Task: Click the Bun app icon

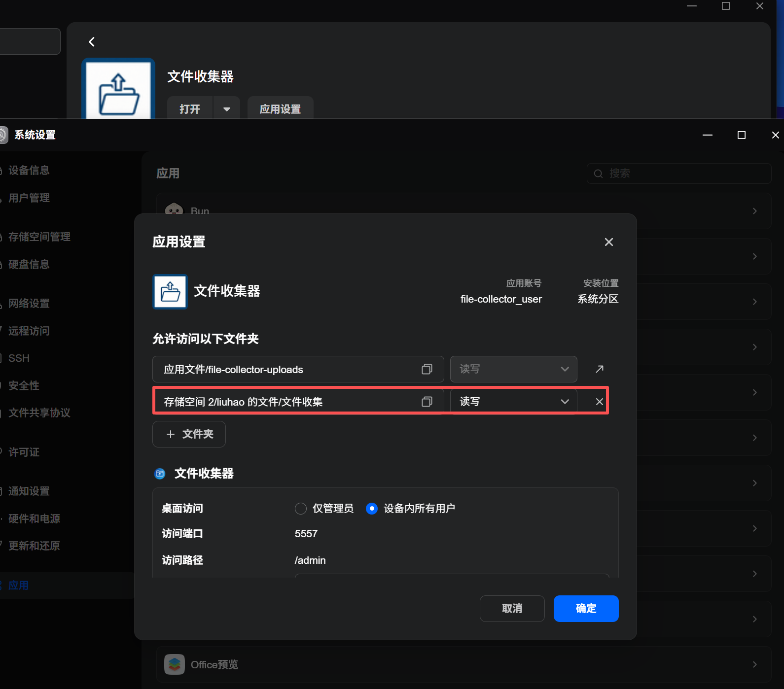Action: [174, 209]
